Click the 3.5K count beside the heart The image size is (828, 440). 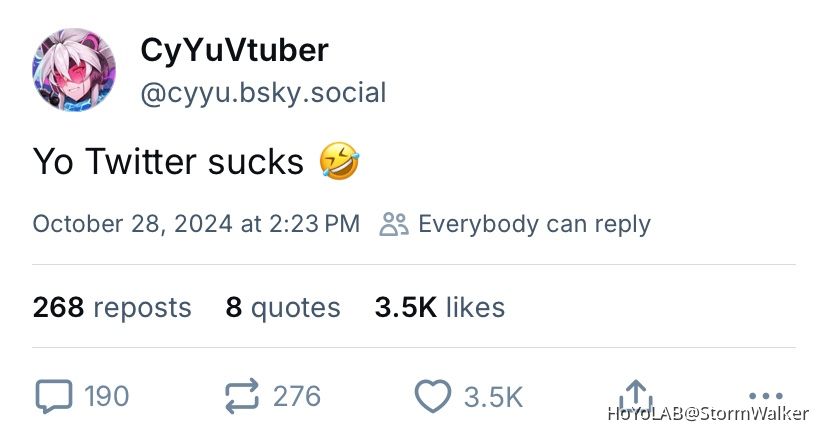tap(493, 397)
